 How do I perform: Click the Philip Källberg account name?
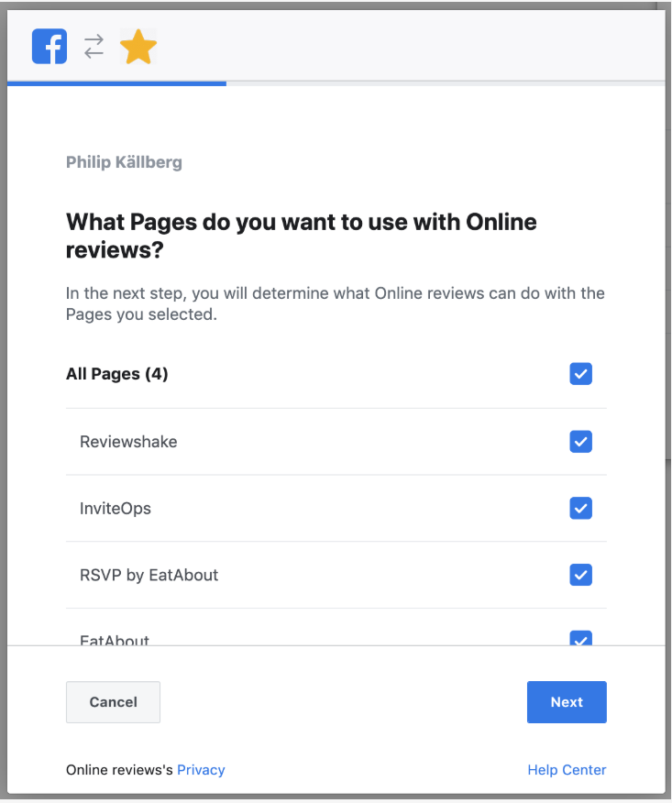tap(124, 162)
